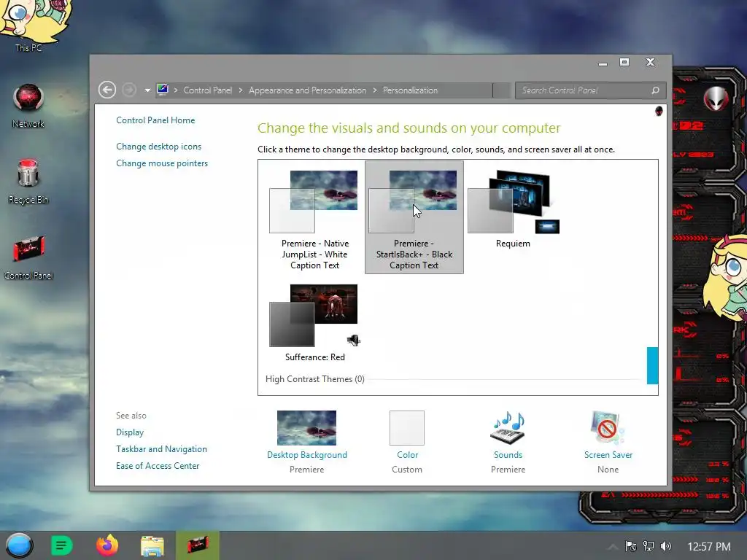Viewport: 747px width, 560px height.
Task: Open the Recycle Bin desktop icon
Action: point(28,182)
